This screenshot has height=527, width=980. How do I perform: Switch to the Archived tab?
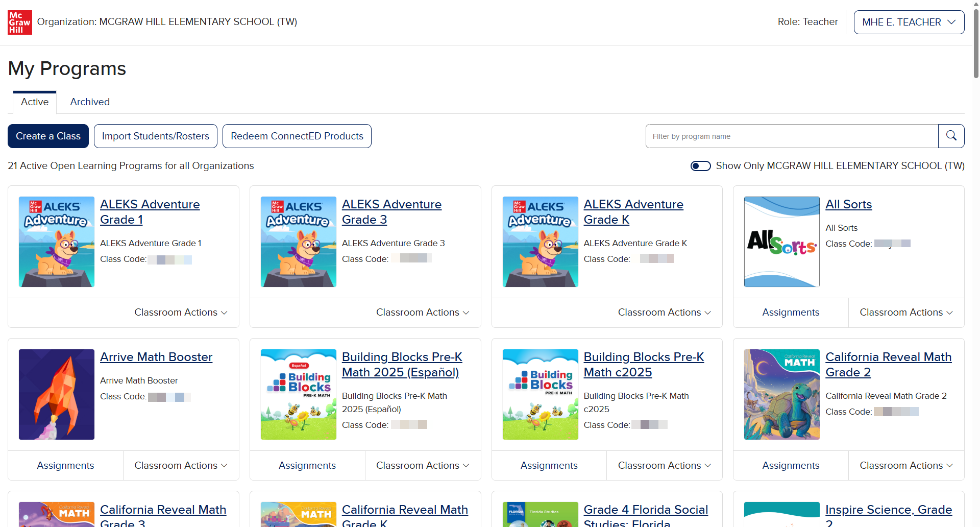click(90, 102)
